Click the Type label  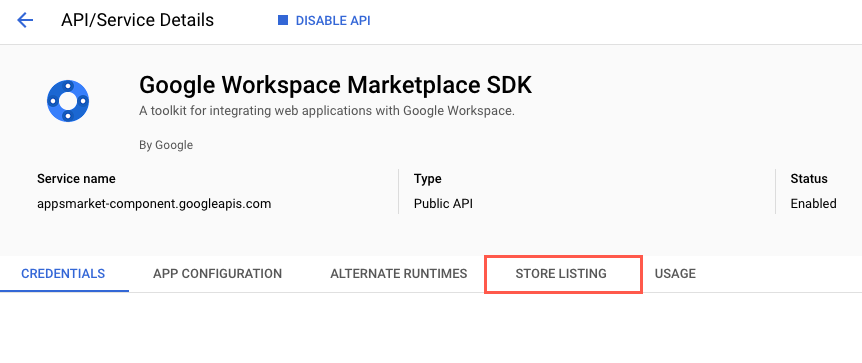tap(428, 179)
